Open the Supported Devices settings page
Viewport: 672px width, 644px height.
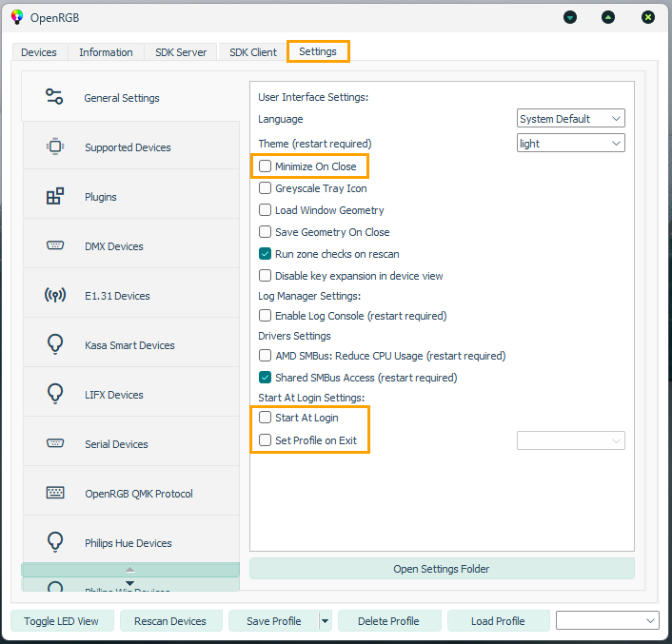click(x=131, y=146)
